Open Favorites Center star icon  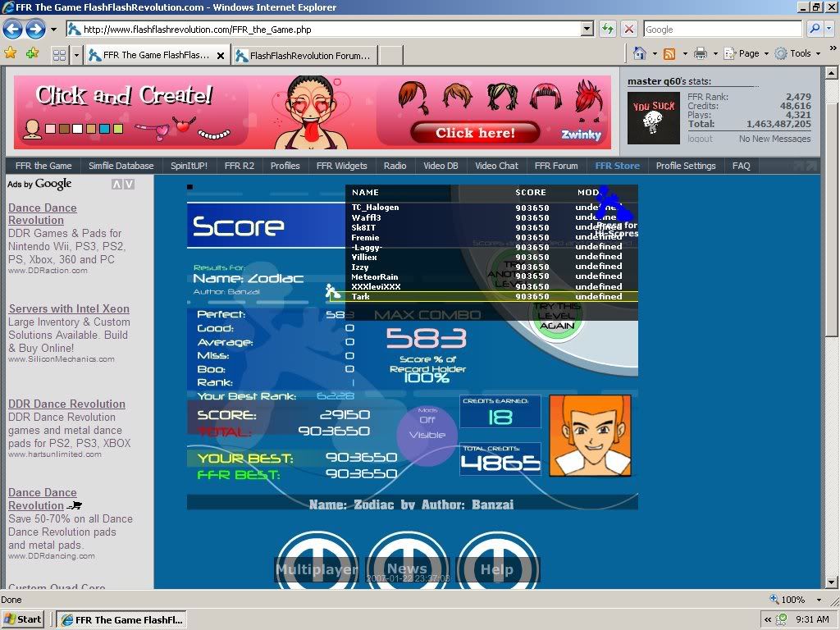coord(11,53)
